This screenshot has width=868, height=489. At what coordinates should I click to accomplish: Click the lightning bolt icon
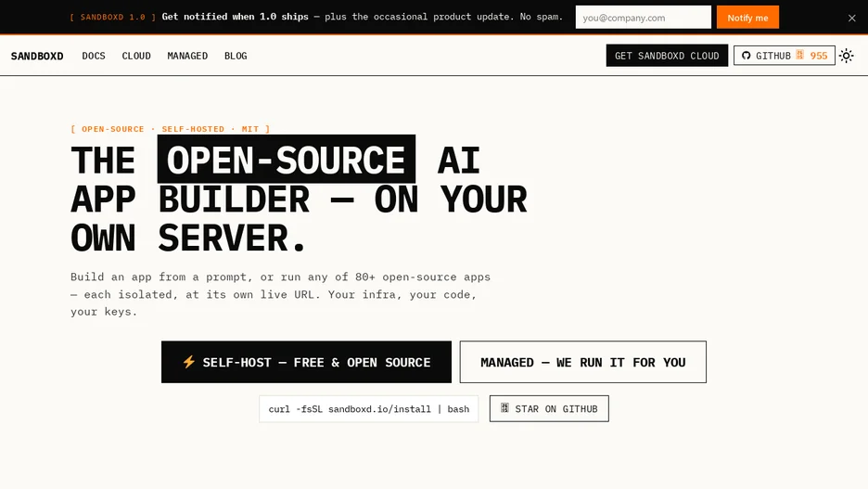[x=189, y=362]
